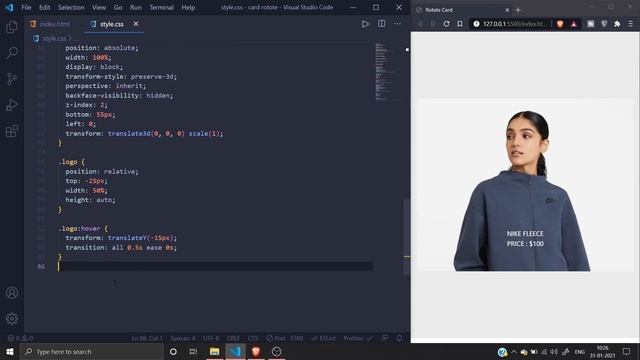The image size is (640, 360).
Task: Click the editor vertical scrollbar
Action: click(407, 237)
